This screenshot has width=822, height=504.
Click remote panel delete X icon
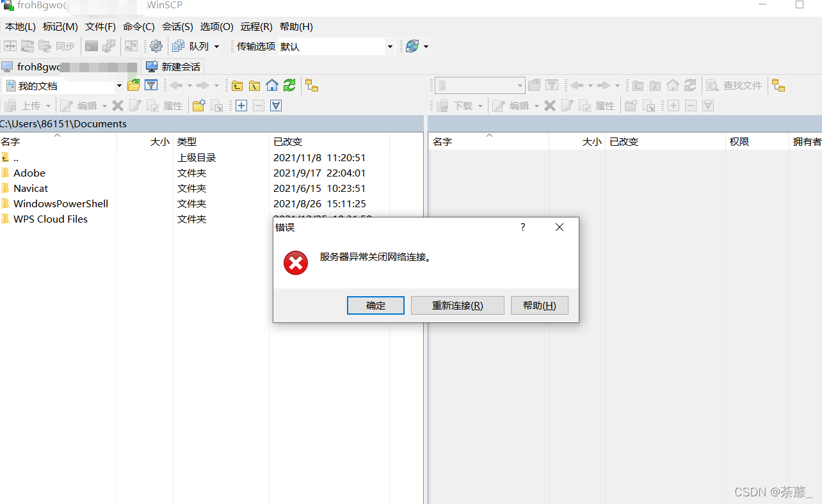pyautogui.click(x=550, y=106)
